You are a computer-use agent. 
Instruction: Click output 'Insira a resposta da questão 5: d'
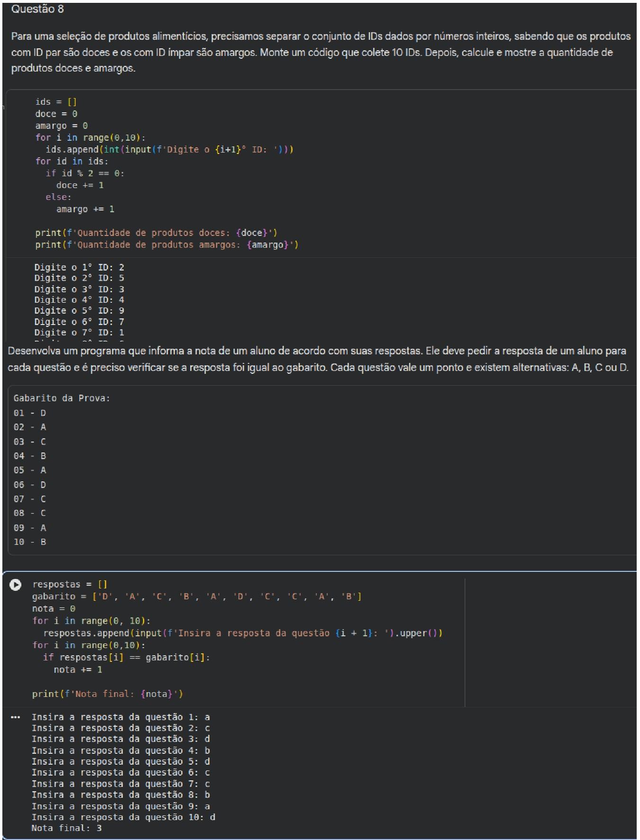(121, 762)
